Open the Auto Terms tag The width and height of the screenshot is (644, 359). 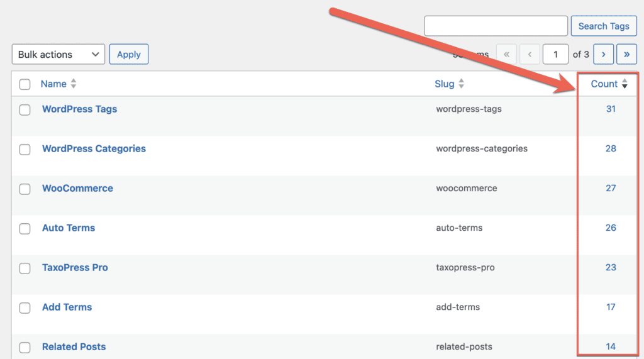(69, 228)
